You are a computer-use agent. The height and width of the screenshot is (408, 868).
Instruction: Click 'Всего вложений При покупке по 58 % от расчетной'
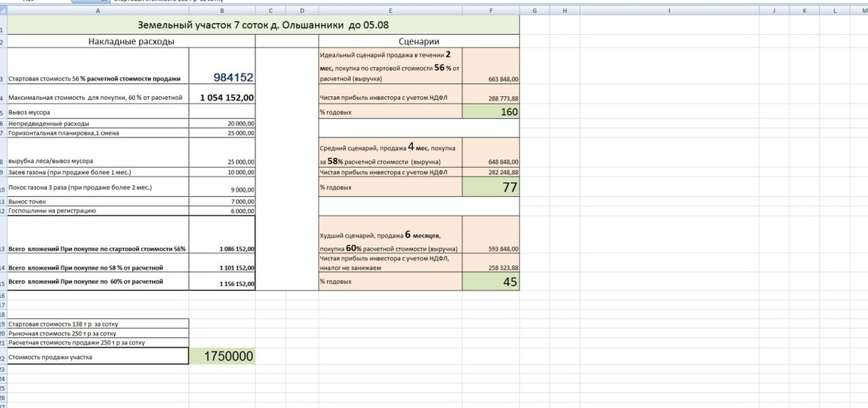click(98, 263)
